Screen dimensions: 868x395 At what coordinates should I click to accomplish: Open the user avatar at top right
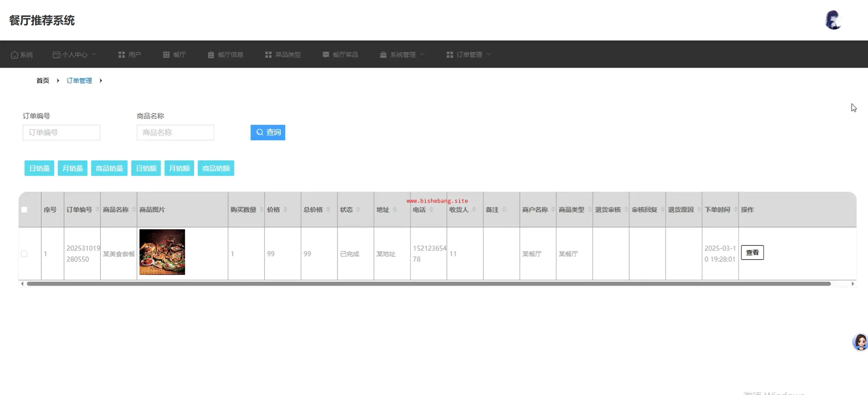coord(833,20)
